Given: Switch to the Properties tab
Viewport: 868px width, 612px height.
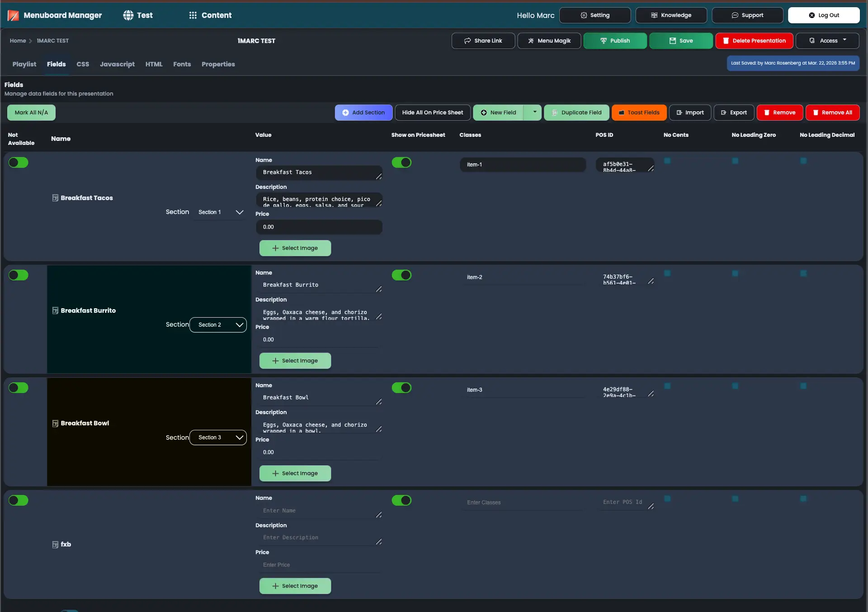Looking at the screenshot, I should tap(218, 64).
